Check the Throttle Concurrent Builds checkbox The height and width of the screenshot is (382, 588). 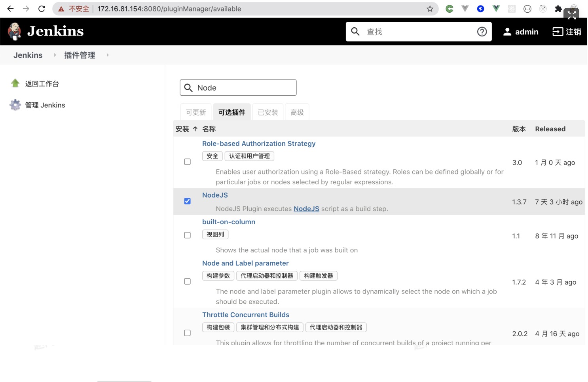[x=188, y=333]
